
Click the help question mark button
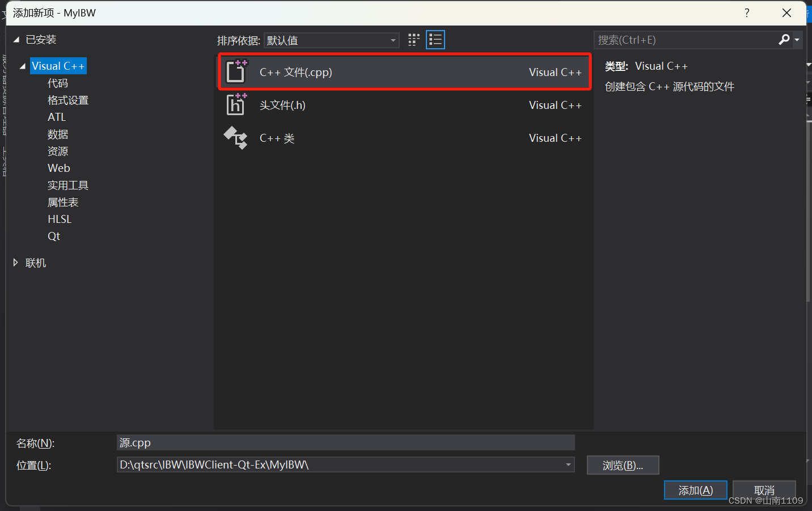(747, 12)
